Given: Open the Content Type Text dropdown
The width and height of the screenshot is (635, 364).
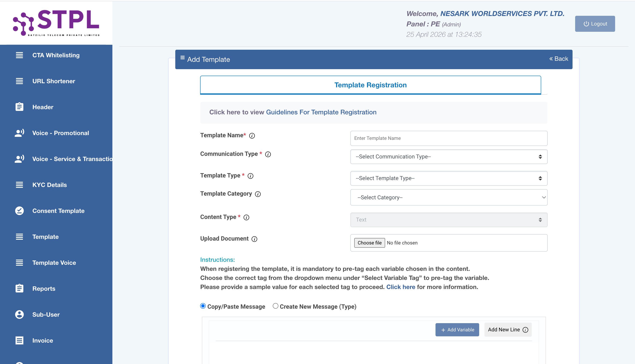Looking at the screenshot, I should (x=449, y=220).
